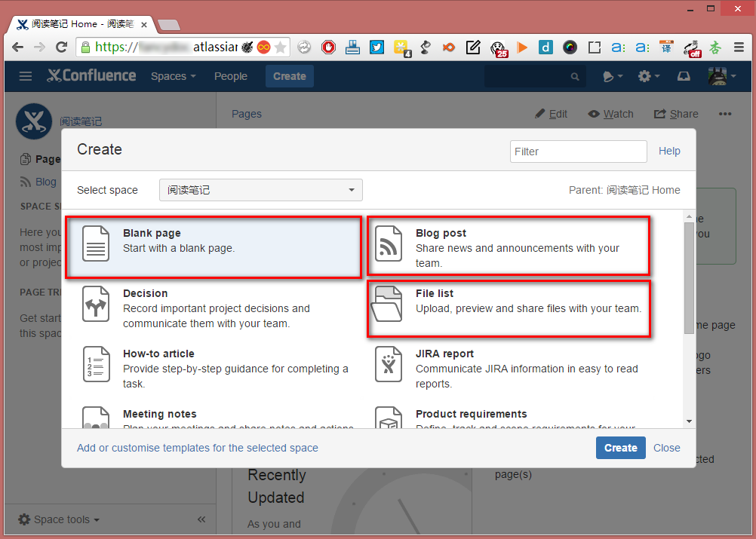The image size is (756, 539).
Task: Open the Space tools dropdown
Action: tap(59, 519)
